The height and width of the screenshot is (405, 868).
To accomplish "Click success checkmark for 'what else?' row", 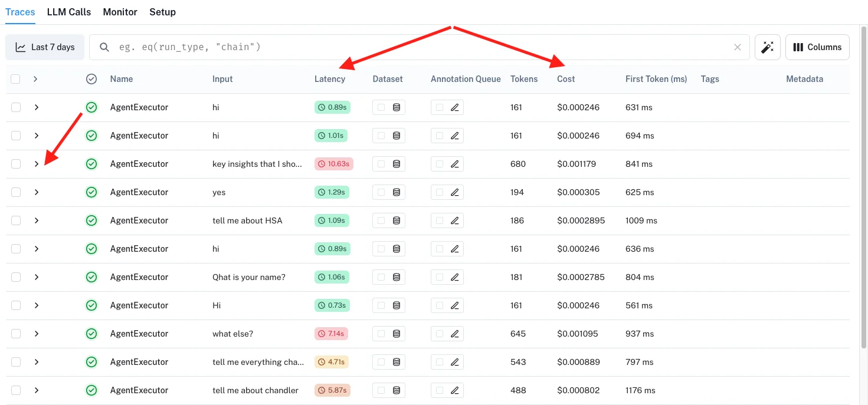I will pyautogui.click(x=91, y=334).
